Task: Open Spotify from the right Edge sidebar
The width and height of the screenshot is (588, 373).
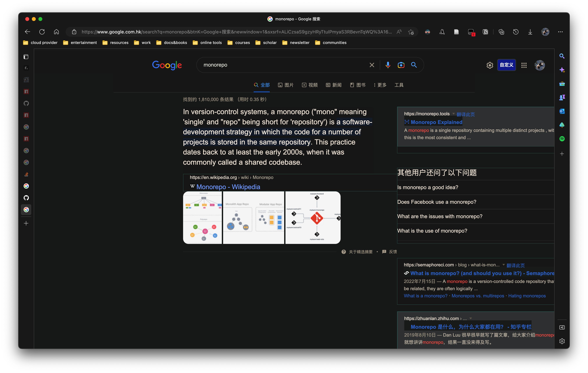Action: pyautogui.click(x=562, y=138)
